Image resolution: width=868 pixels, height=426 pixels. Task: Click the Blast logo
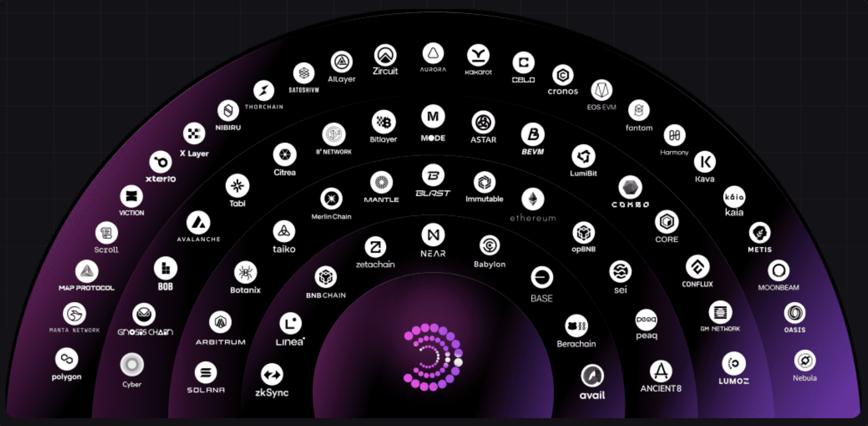point(433,175)
